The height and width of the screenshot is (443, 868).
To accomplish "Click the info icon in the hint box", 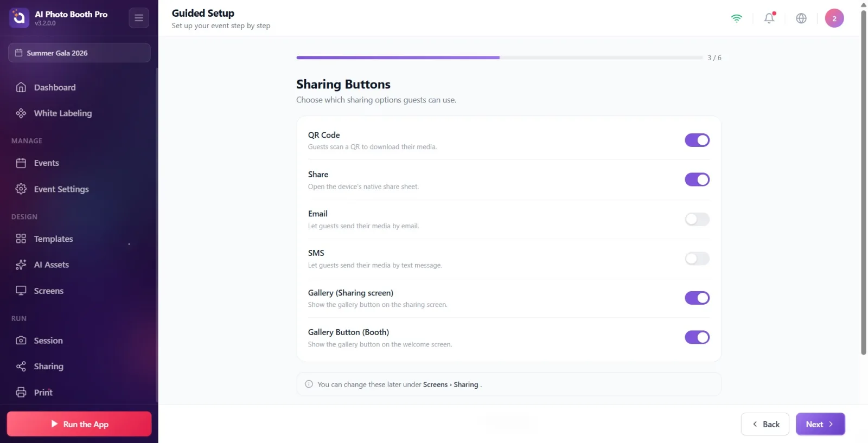I will [x=309, y=384].
